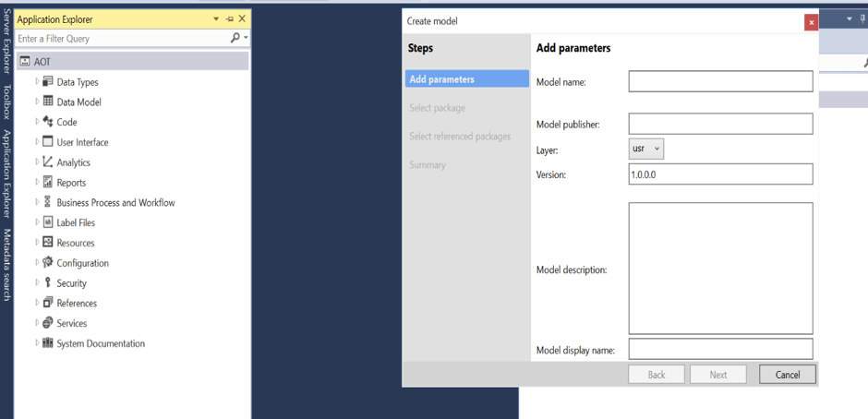Image resolution: width=868 pixels, height=419 pixels.
Task: Click the Data Types node icon
Action: coord(48,82)
